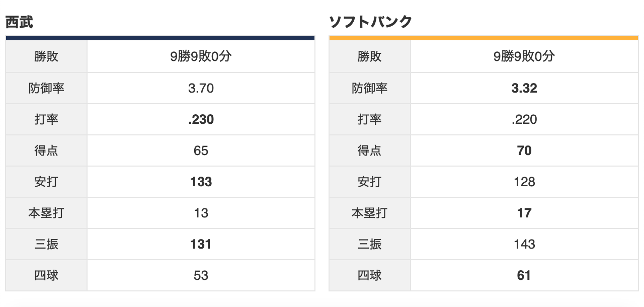Select SoftBank's .220 batting average
Screen dimensions: 644x307
coord(524,119)
